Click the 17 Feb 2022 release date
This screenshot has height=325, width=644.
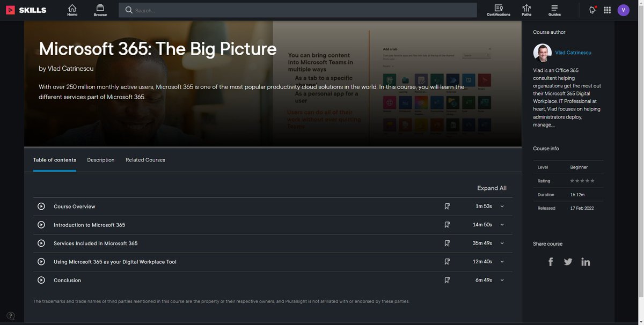click(582, 208)
